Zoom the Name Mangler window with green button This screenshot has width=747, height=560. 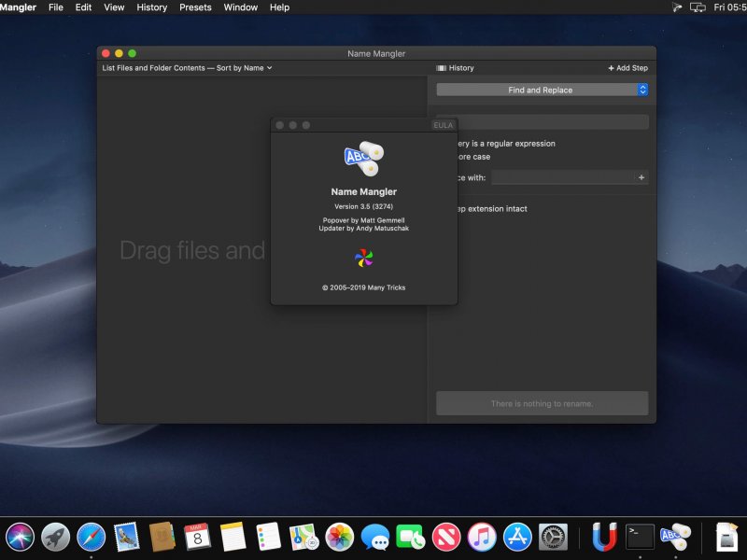click(132, 53)
